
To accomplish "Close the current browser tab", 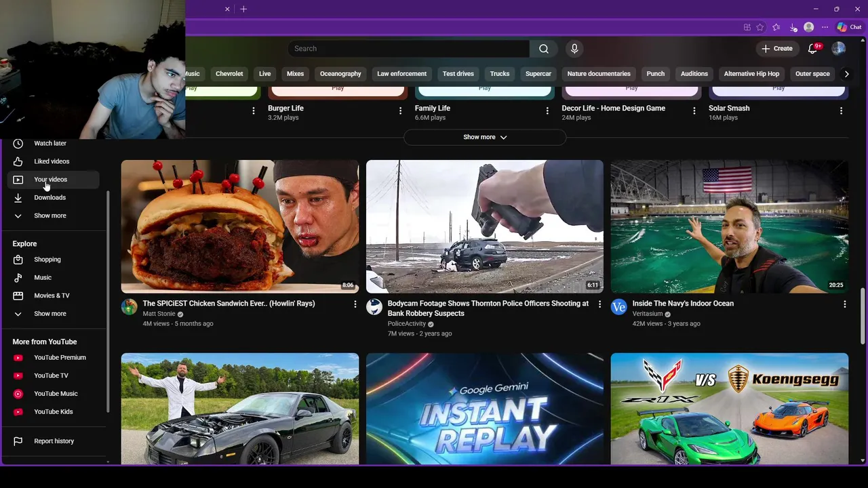I will tap(227, 9).
